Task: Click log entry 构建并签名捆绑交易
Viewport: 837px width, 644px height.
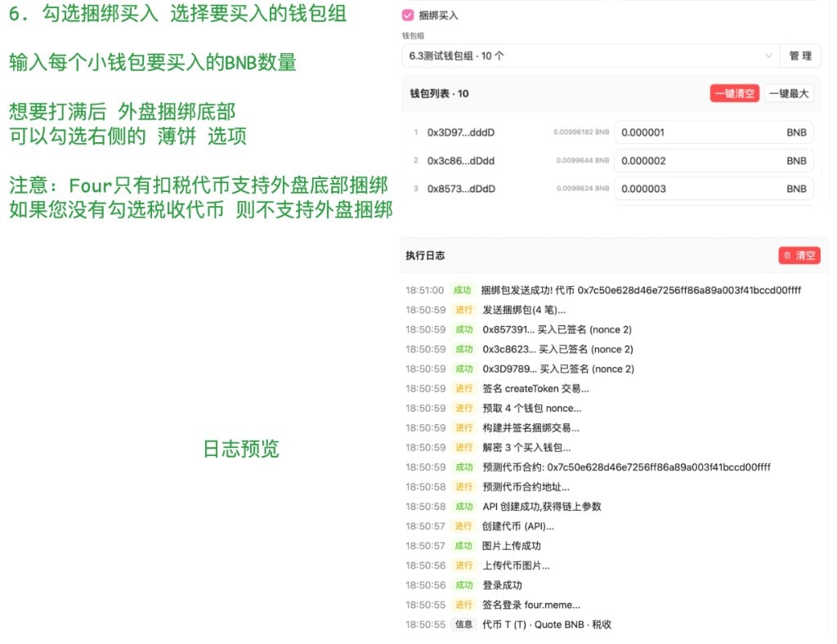Action: point(530,428)
